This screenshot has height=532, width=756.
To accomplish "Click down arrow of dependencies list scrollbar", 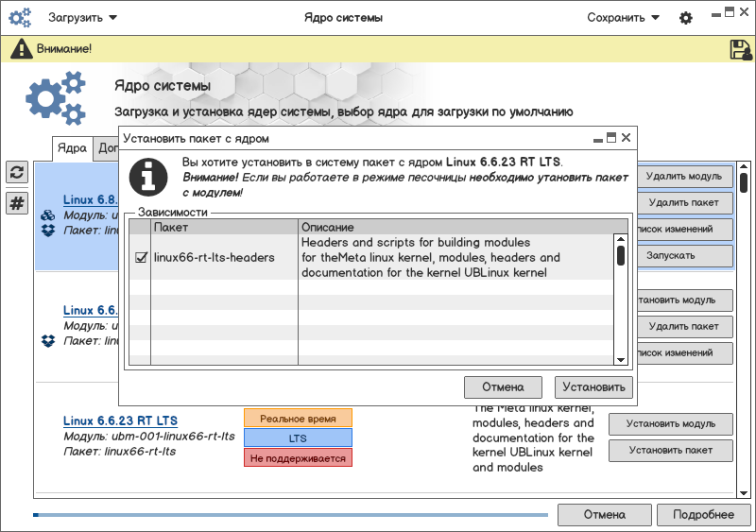I will coord(621,359).
